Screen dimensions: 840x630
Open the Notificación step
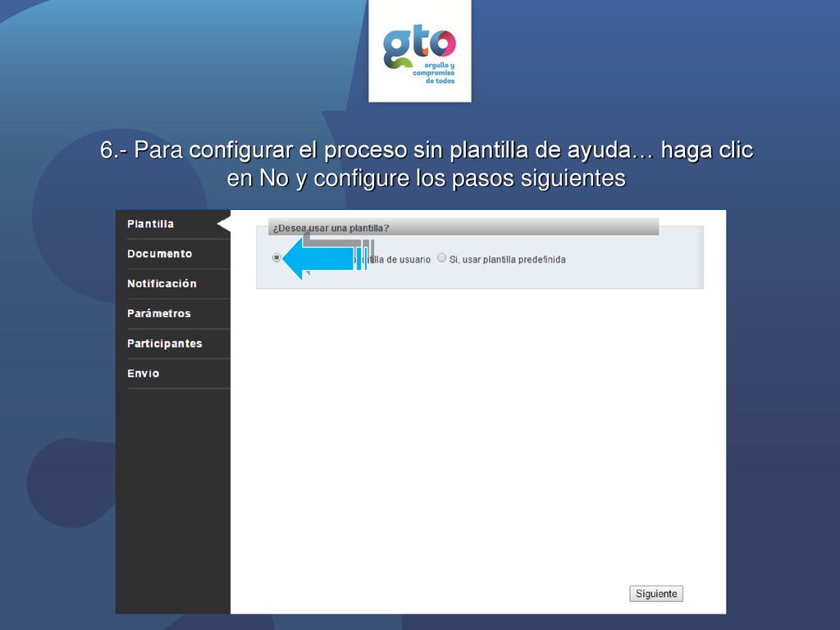162,284
